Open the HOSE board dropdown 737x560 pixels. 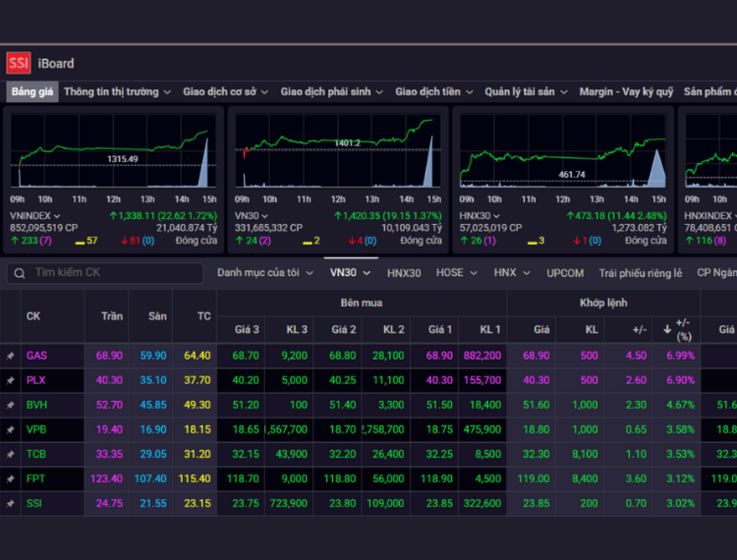(456, 273)
